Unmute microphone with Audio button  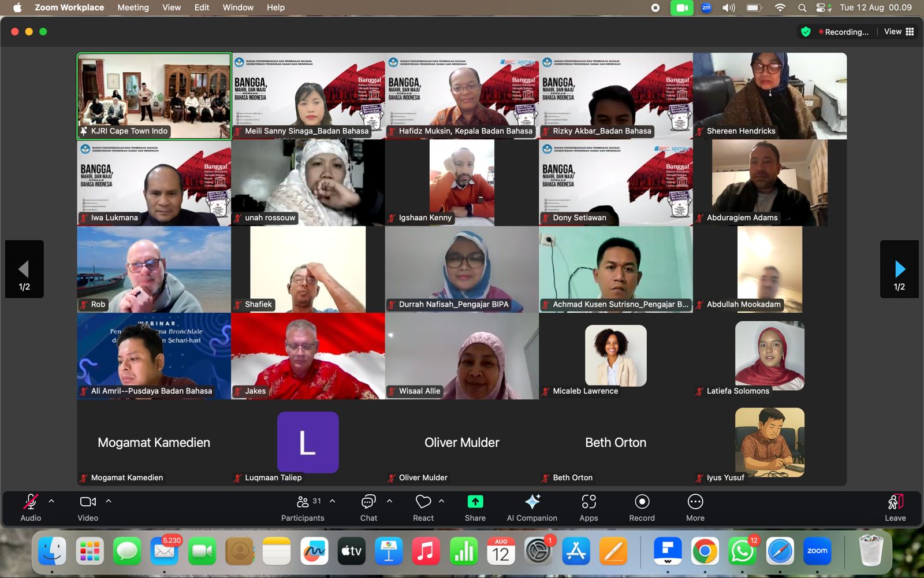pos(31,508)
